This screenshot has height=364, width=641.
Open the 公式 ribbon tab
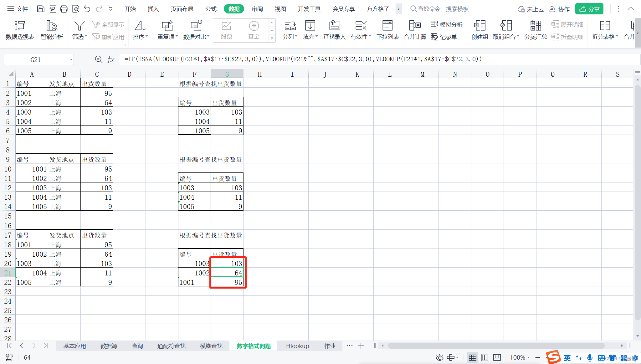(211, 9)
